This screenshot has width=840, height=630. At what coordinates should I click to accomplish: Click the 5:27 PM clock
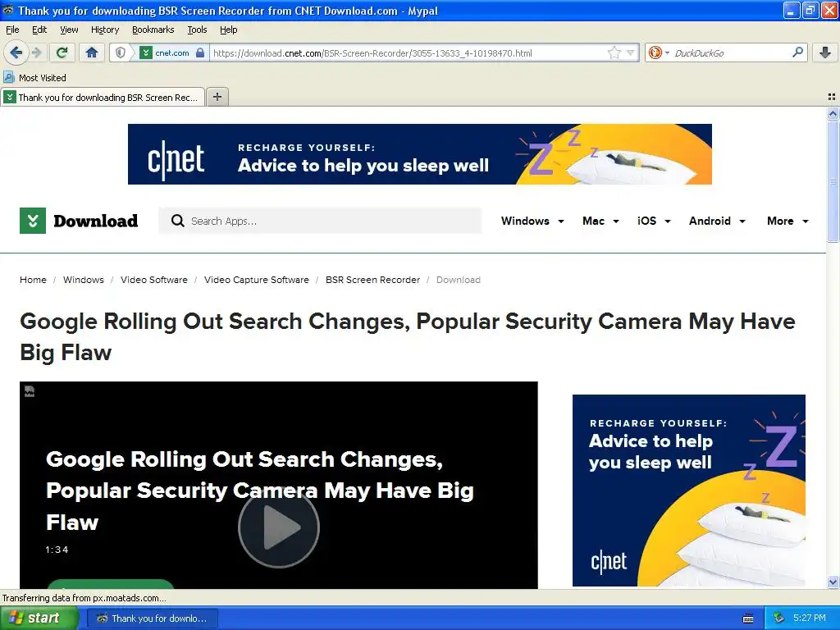[810, 619]
